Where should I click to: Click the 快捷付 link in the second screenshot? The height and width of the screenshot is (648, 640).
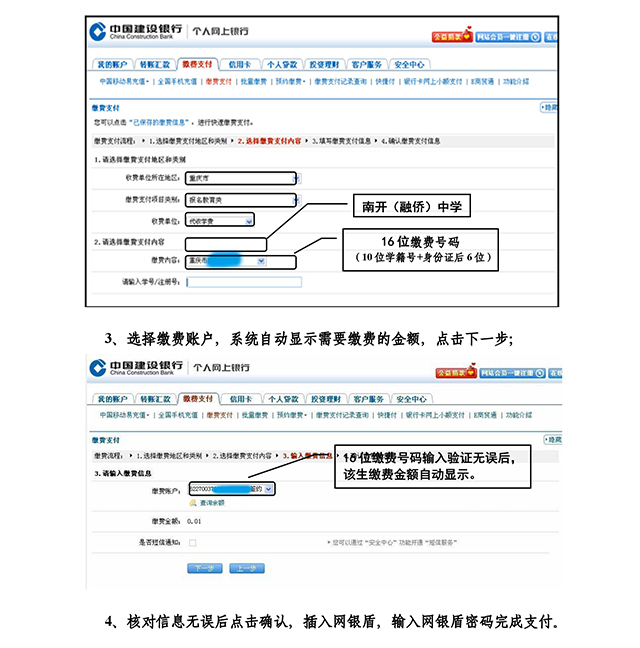387,415
